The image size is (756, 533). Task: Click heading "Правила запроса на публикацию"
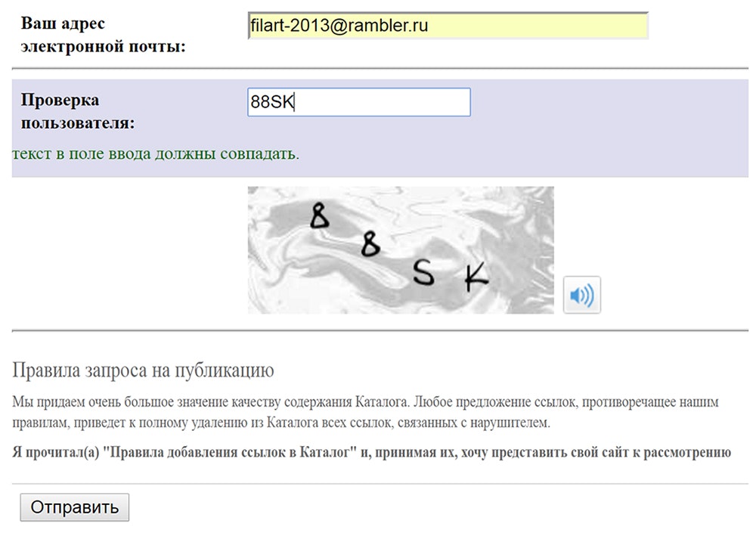(143, 370)
